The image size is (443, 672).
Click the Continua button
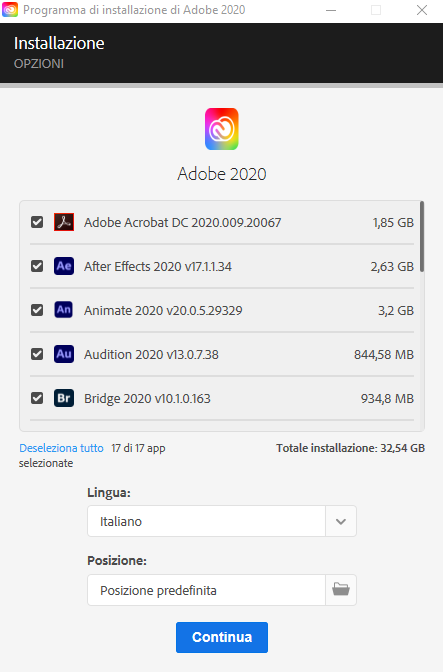[222, 637]
